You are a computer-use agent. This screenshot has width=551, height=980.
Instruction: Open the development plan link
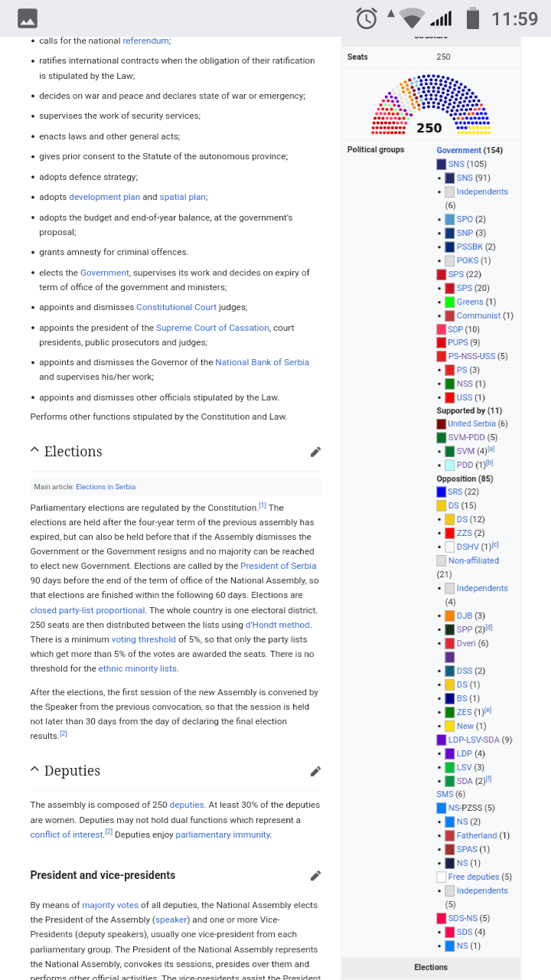click(x=105, y=197)
